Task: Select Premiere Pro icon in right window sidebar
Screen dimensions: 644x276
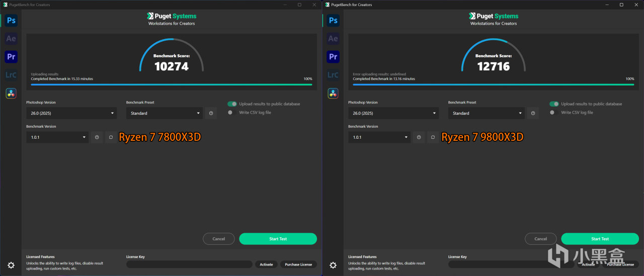Action: point(333,57)
